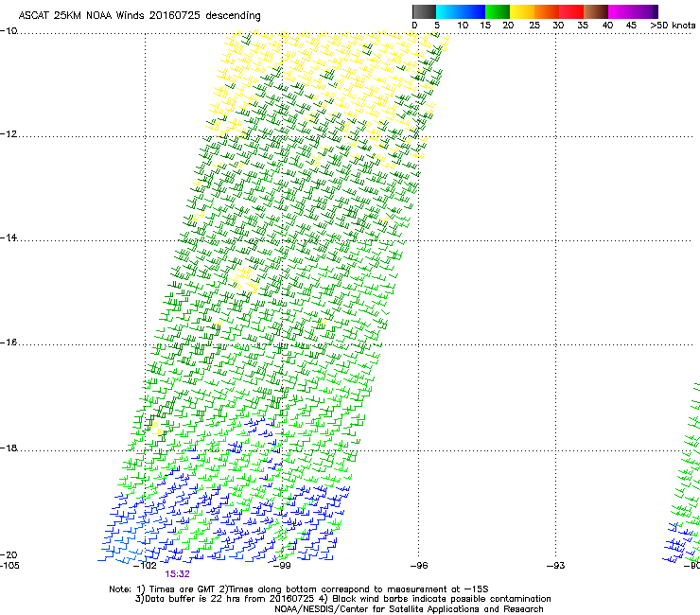The image size is (700, 615).
Task: Click the latitude label '-16'
Action: pyautogui.click(x=9, y=343)
